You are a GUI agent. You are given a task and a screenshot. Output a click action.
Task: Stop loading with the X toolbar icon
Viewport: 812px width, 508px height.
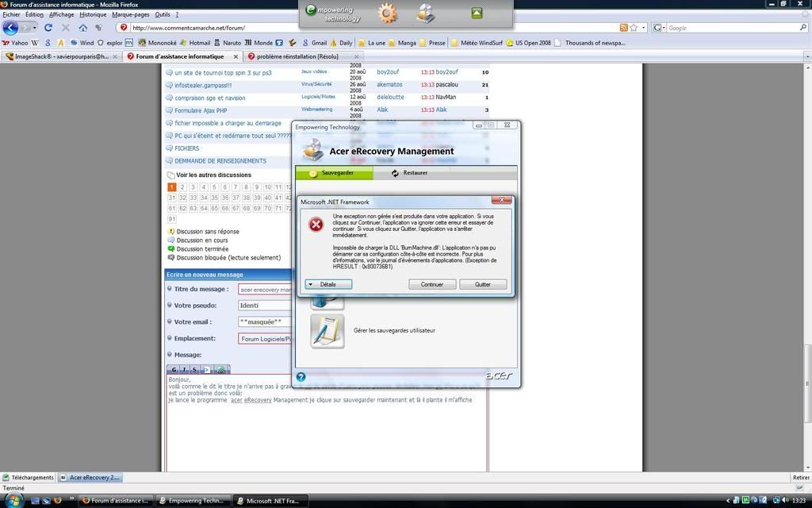66,28
